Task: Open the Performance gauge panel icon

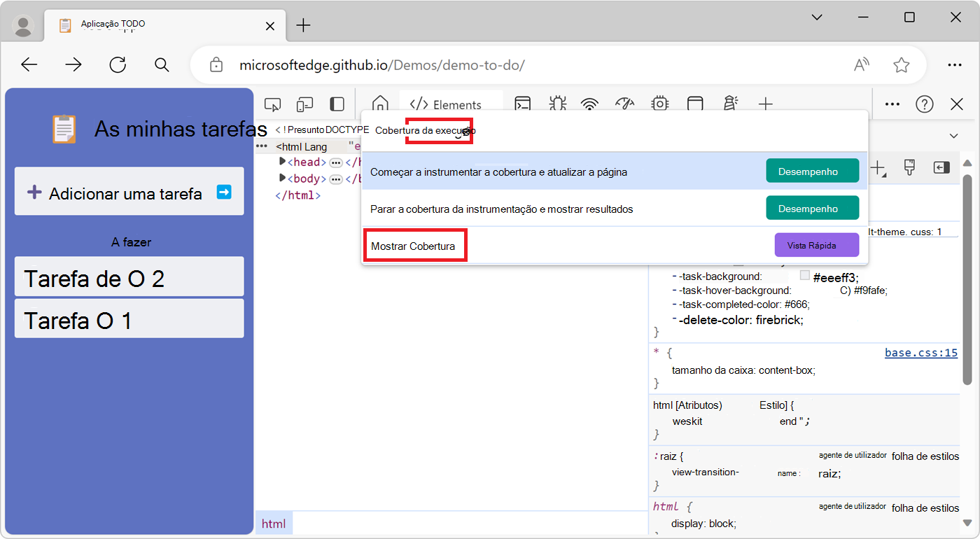Action: (x=624, y=104)
